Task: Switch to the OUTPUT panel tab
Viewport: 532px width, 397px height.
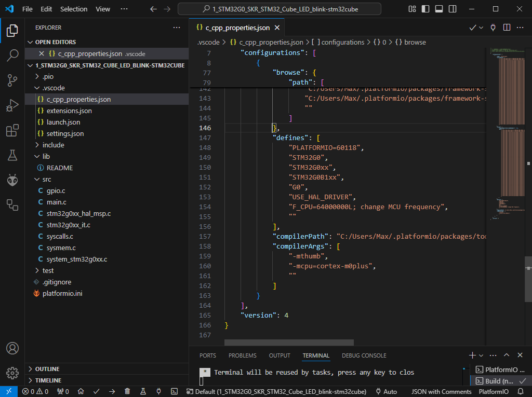Action: 280,355
